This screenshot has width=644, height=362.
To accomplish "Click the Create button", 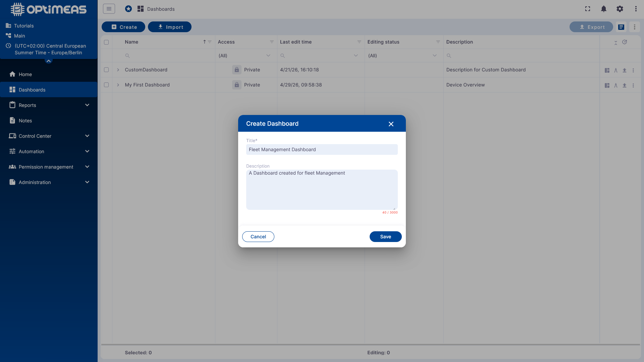I will [123, 27].
